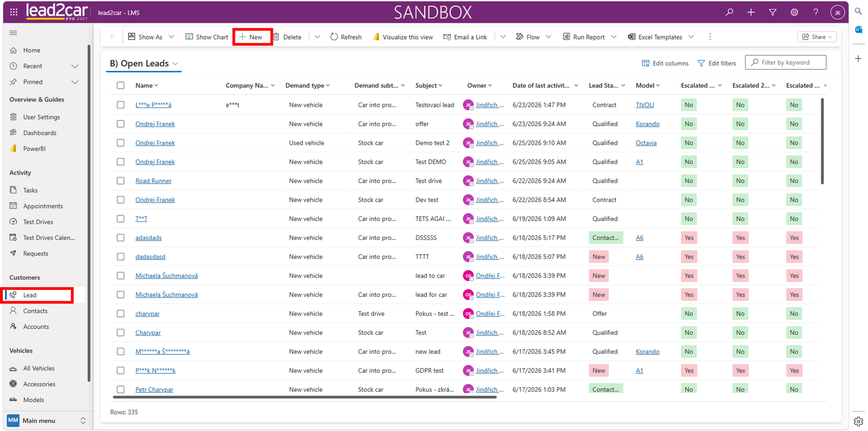Expand the B) Open Leads view selector
The height and width of the screenshot is (431, 868).
[x=144, y=64]
